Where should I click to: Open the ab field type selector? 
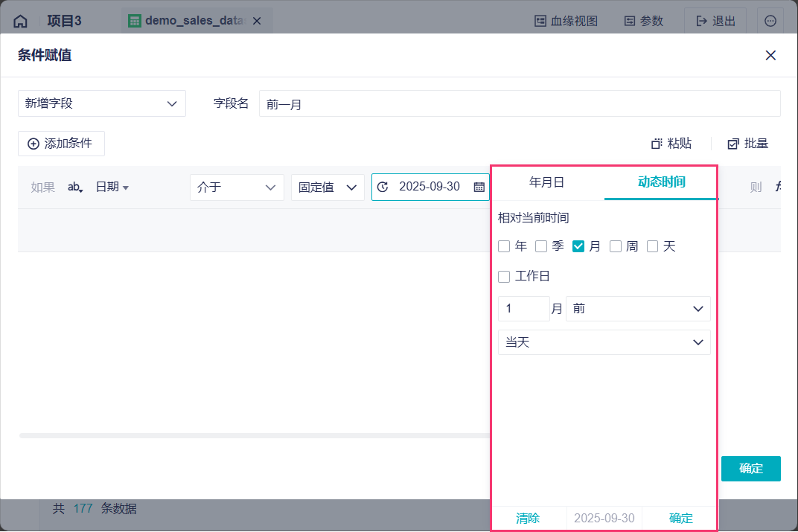point(75,188)
